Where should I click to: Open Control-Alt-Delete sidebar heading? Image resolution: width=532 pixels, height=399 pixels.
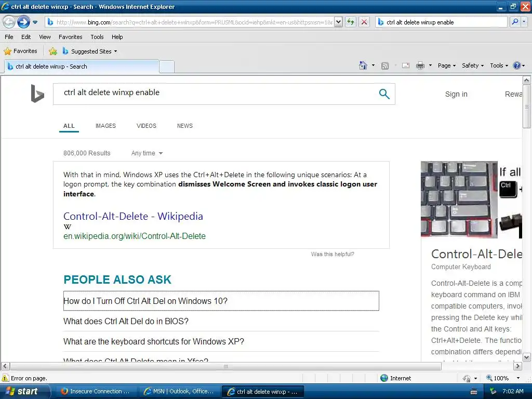476,254
